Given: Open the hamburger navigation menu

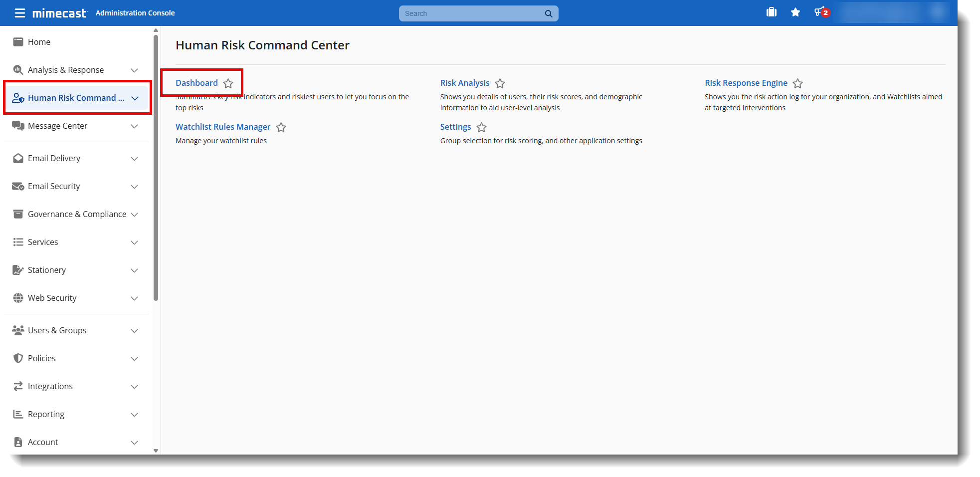Looking at the screenshot, I should pos(19,13).
